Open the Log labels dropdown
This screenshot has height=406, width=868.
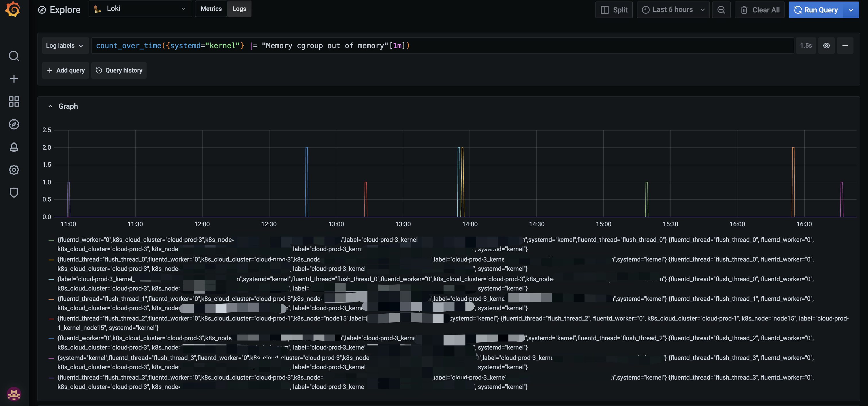pos(64,46)
